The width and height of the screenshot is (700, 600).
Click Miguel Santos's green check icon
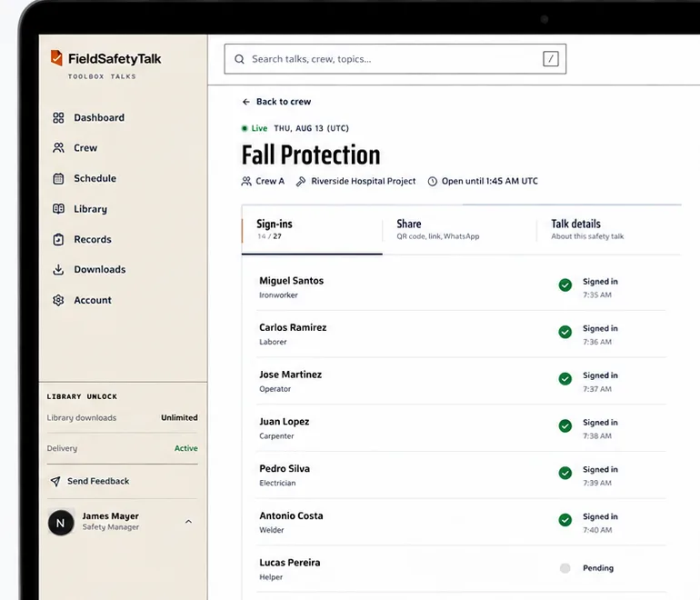[x=565, y=285]
